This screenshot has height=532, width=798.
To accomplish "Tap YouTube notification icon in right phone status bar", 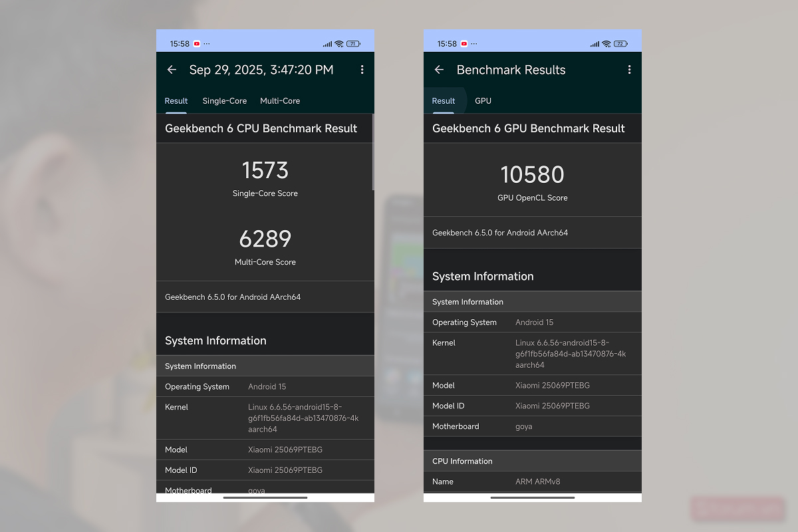I will tap(464, 44).
